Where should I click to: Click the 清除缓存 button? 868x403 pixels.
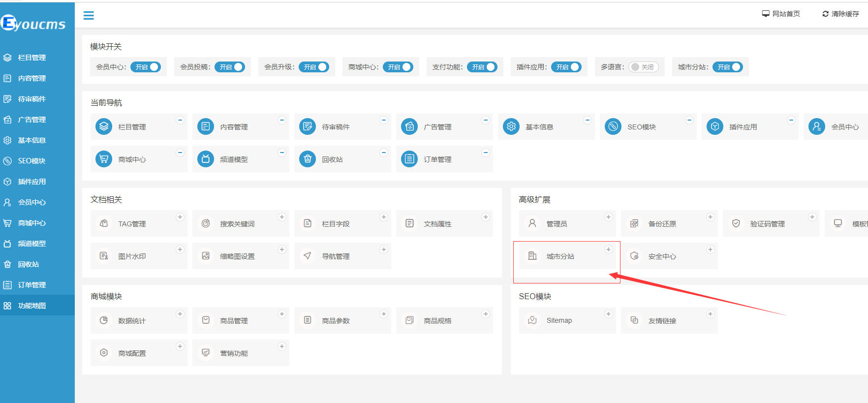click(840, 14)
